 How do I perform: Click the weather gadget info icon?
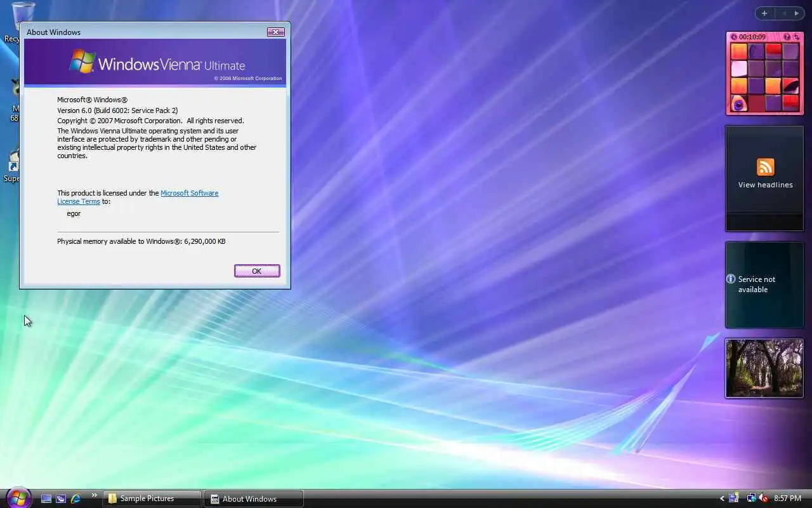[x=731, y=279]
